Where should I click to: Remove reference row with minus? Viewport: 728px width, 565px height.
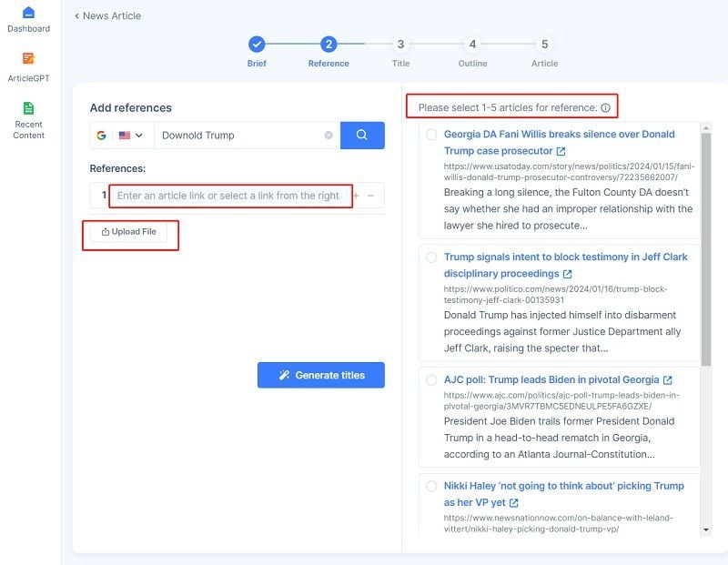(370, 196)
